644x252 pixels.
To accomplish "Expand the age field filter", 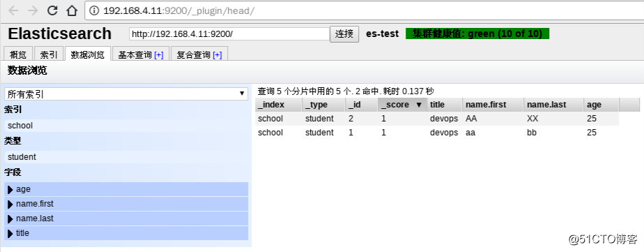I will (x=126, y=189).
